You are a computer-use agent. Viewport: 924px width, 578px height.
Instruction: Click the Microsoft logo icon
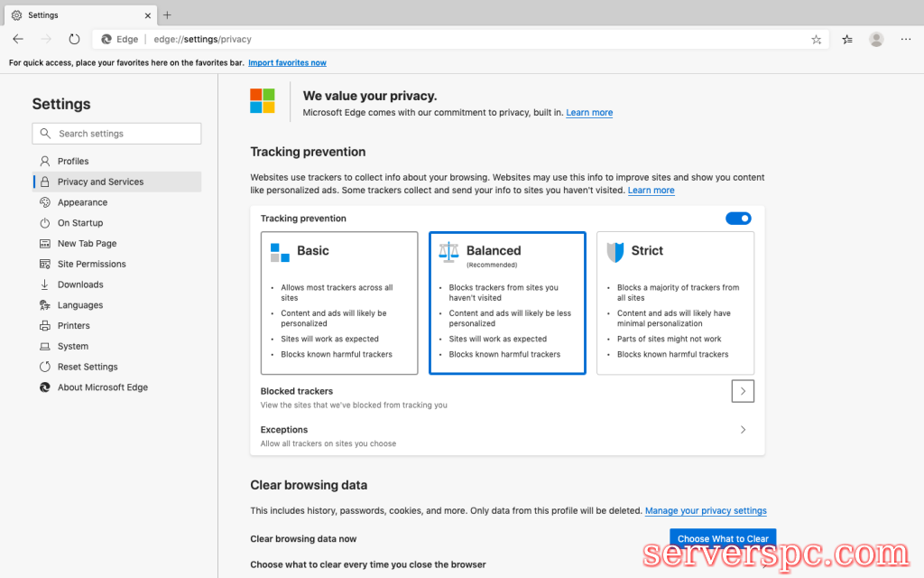click(x=263, y=100)
